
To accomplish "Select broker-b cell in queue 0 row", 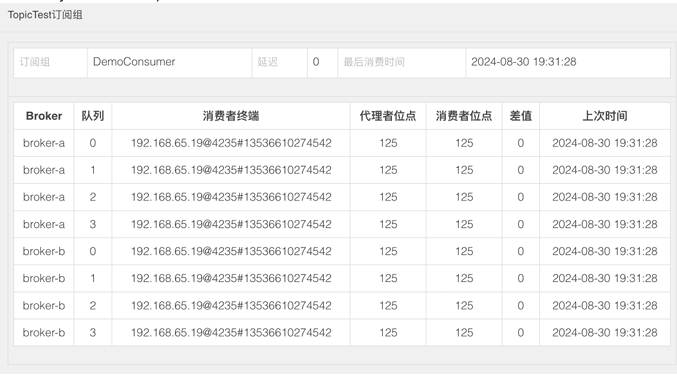I will pos(44,251).
